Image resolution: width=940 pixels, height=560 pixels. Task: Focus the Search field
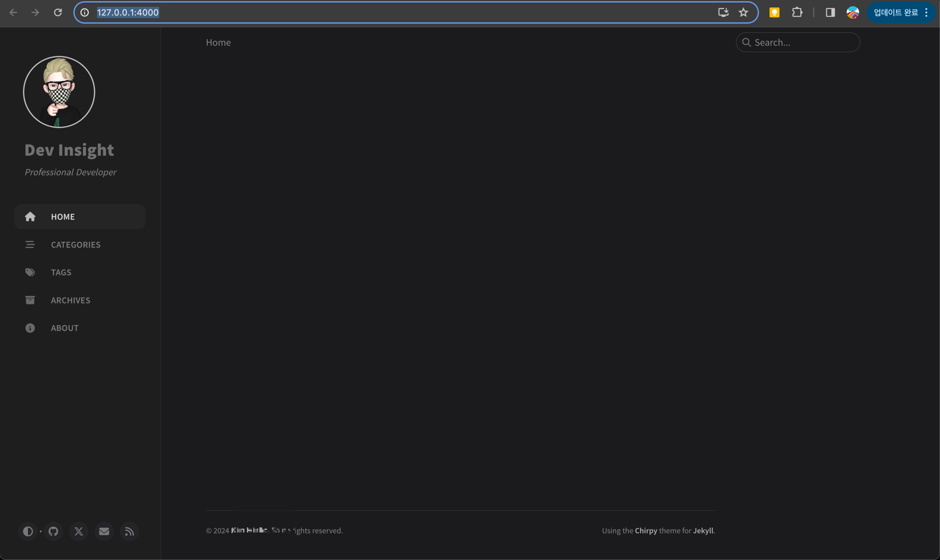pos(798,42)
